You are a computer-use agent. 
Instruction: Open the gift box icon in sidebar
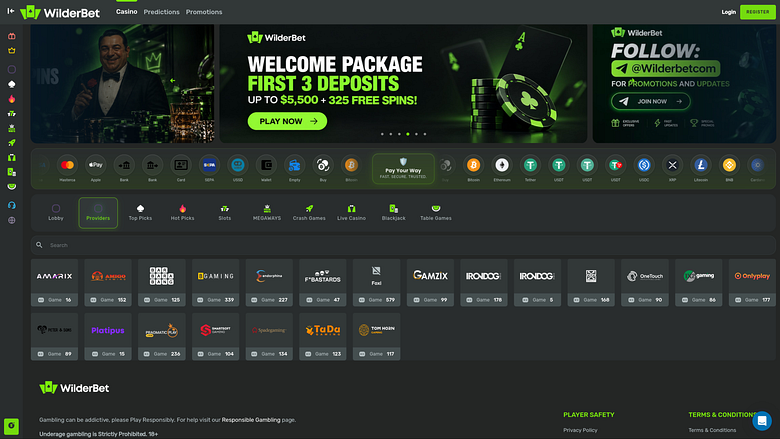pos(11,36)
